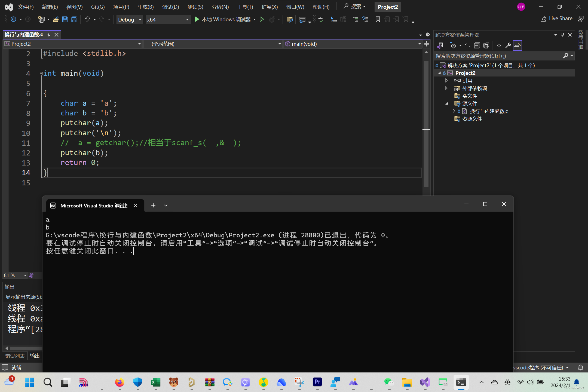588x392 pixels.
Task: Click the Save All toolbar icon
Action: click(x=74, y=19)
